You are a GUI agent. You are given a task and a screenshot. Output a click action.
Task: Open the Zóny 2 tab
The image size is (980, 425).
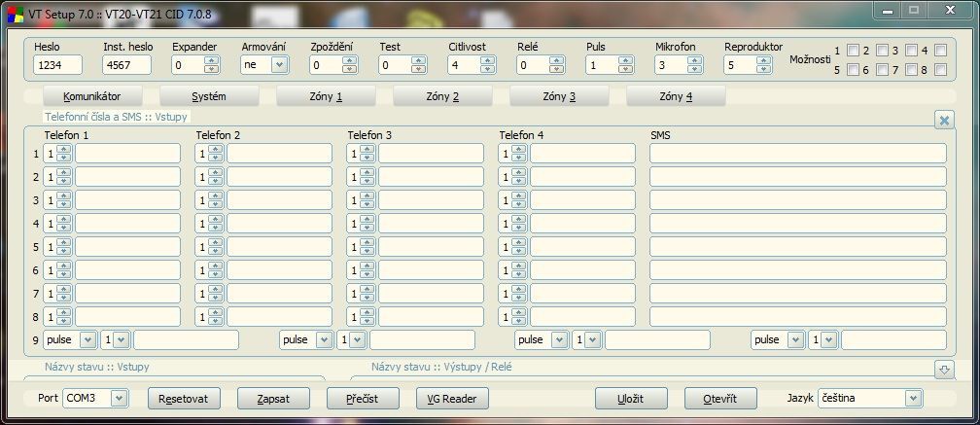point(442,96)
